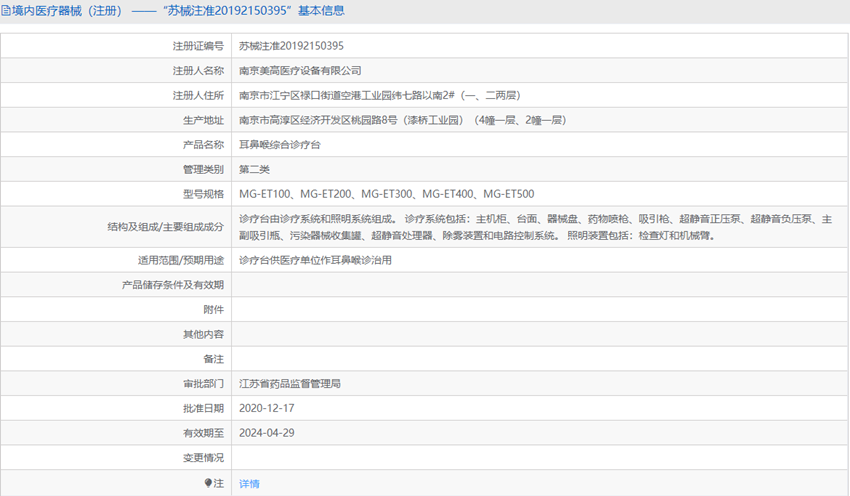Image resolution: width=850 pixels, height=496 pixels.
Task: Click registrant name 南京美高医疗设备有限公司
Action: [x=300, y=70]
